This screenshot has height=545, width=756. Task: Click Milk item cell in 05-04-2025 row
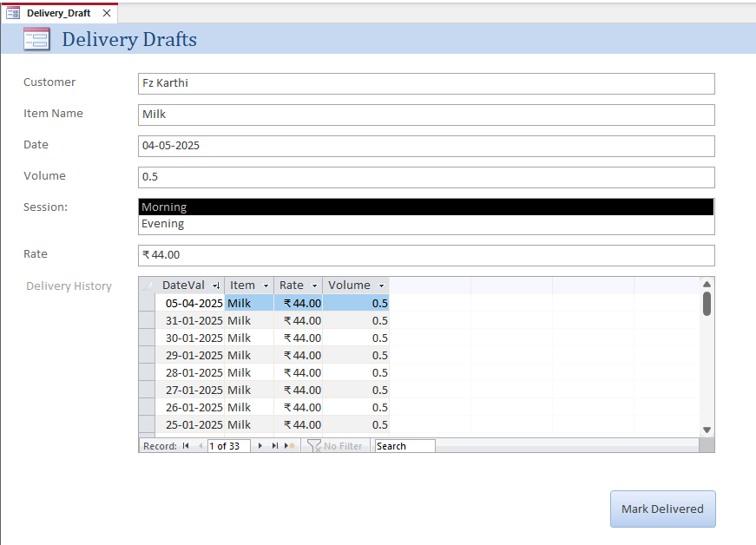click(249, 303)
